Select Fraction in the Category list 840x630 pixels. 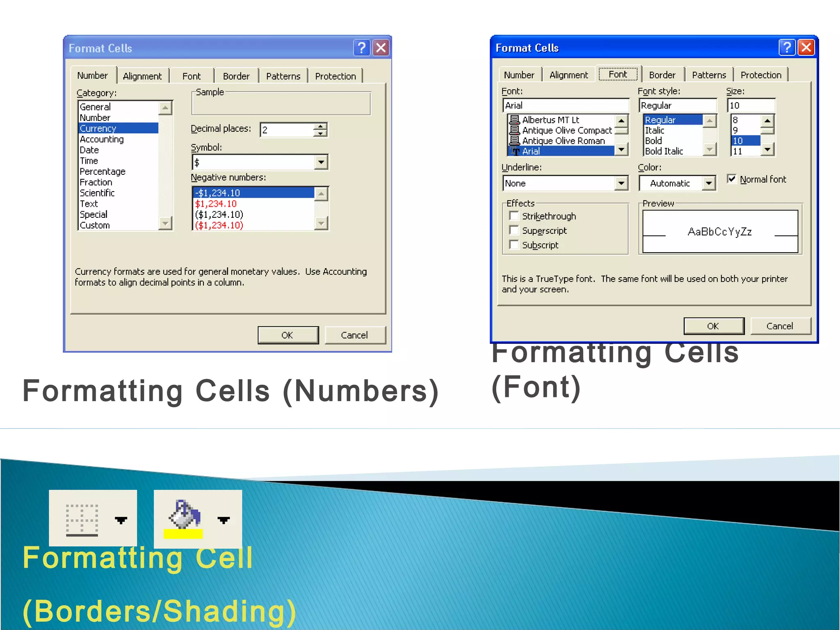118,182
